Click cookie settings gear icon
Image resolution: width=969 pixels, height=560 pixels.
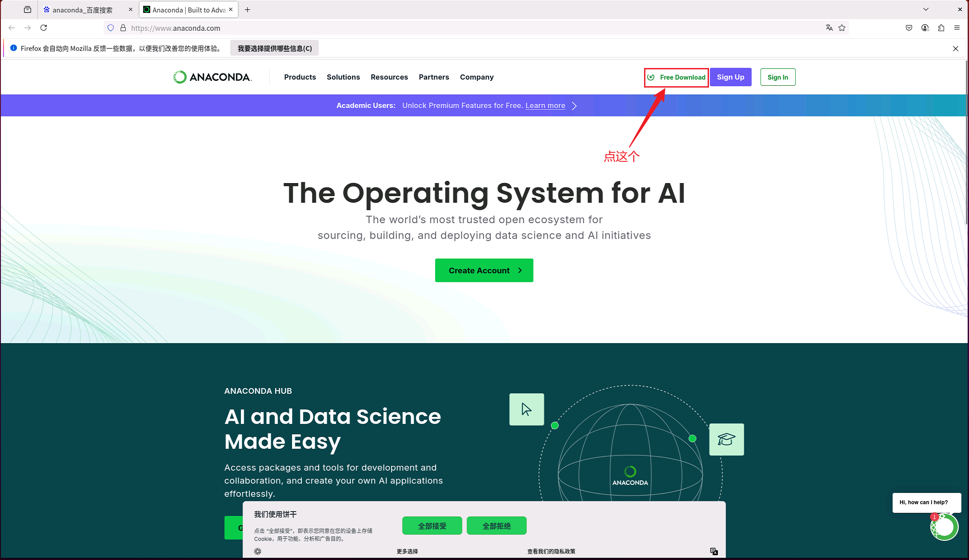258,551
